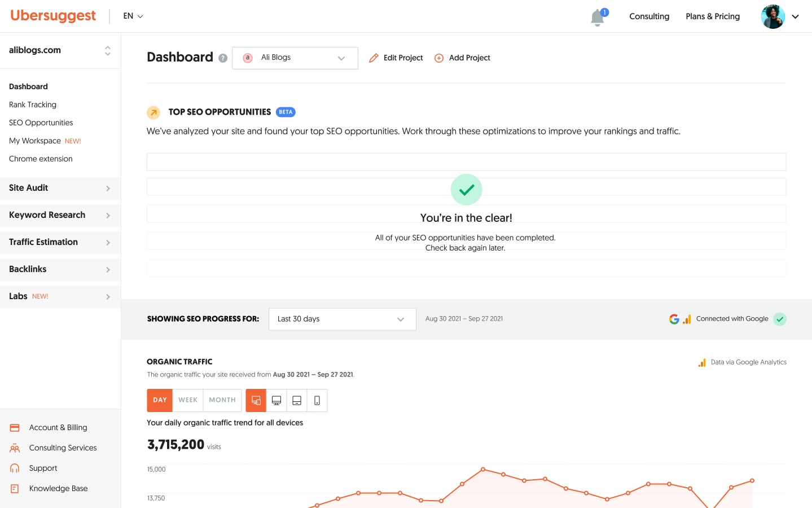
Task: Click Data via Google Analytics text
Action: [748, 362]
